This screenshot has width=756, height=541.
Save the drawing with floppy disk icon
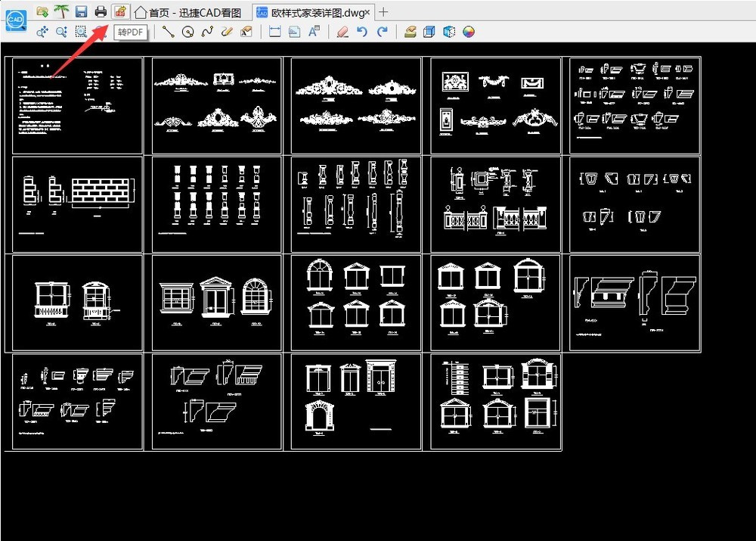click(81, 11)
